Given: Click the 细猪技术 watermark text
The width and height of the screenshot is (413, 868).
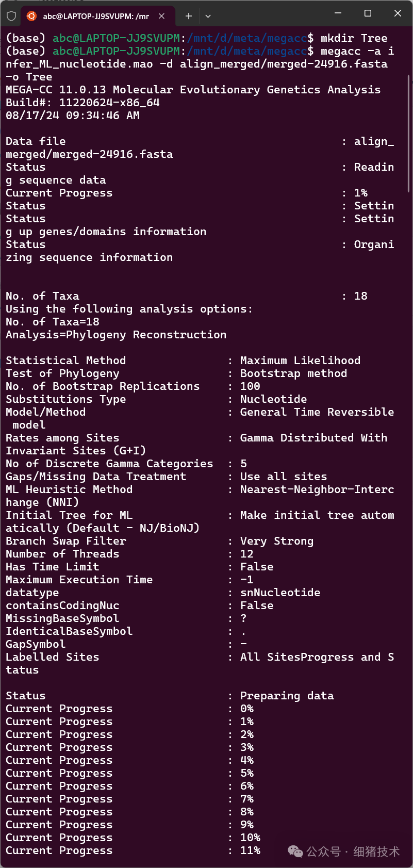Looking at the screenshot, I should 376,851.
